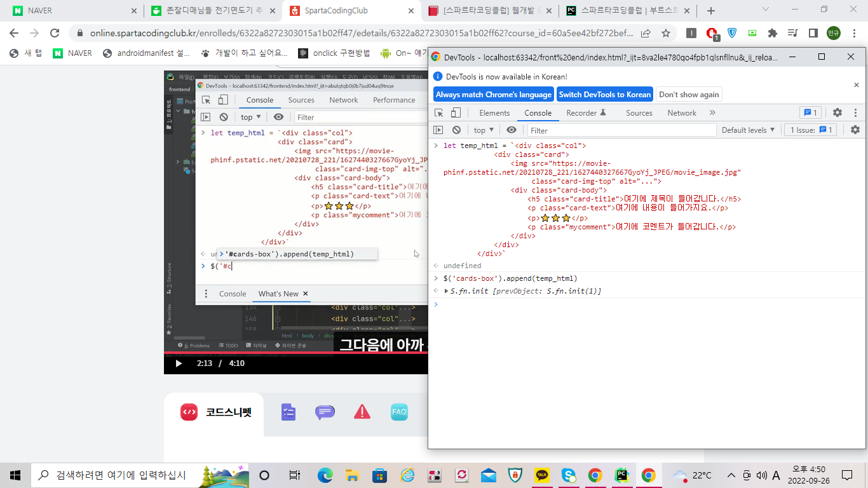Open the Windows Start menu
The height and width of the screenshot is (488, 868).
(x=15, y=475)
